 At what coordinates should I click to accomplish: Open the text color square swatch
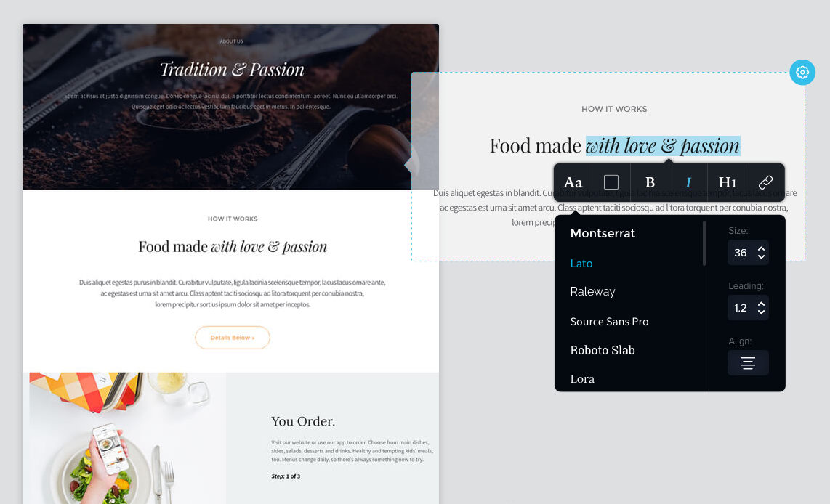(611, 182)
